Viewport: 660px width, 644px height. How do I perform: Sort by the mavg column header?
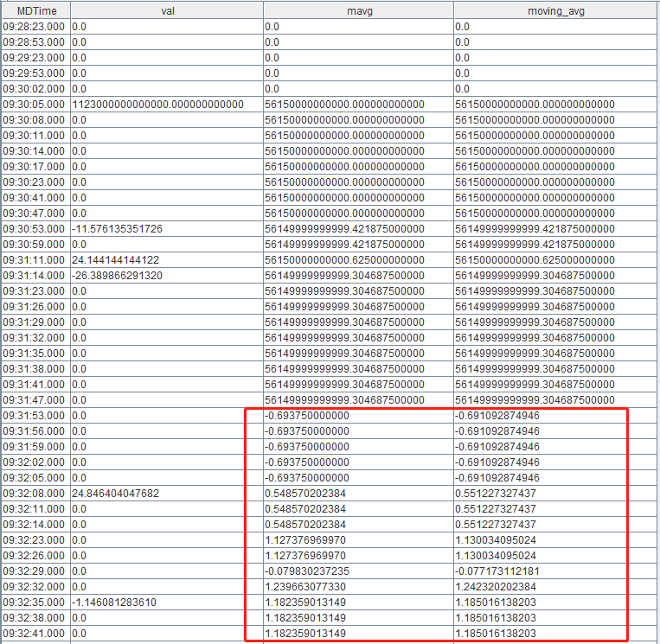click(358, 10)
